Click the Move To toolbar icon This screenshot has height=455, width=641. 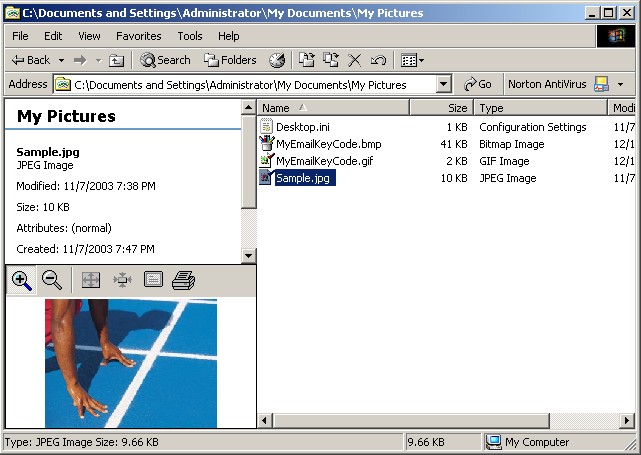[x=307, y=60]
